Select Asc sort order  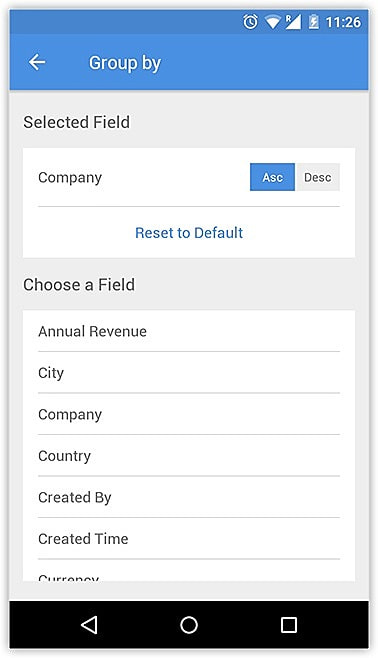click(x=272, y=177)
